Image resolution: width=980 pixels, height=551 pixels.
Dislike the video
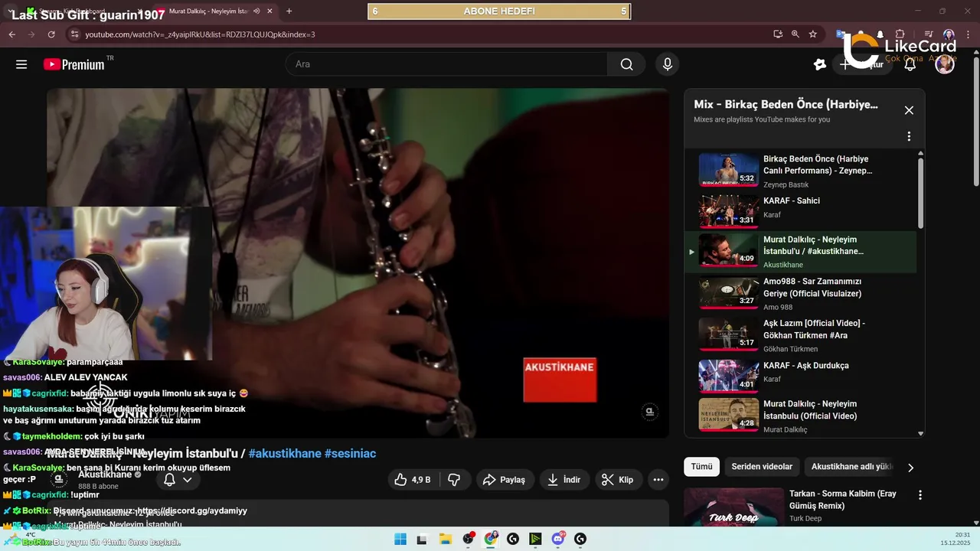click(x=454, y=480)
